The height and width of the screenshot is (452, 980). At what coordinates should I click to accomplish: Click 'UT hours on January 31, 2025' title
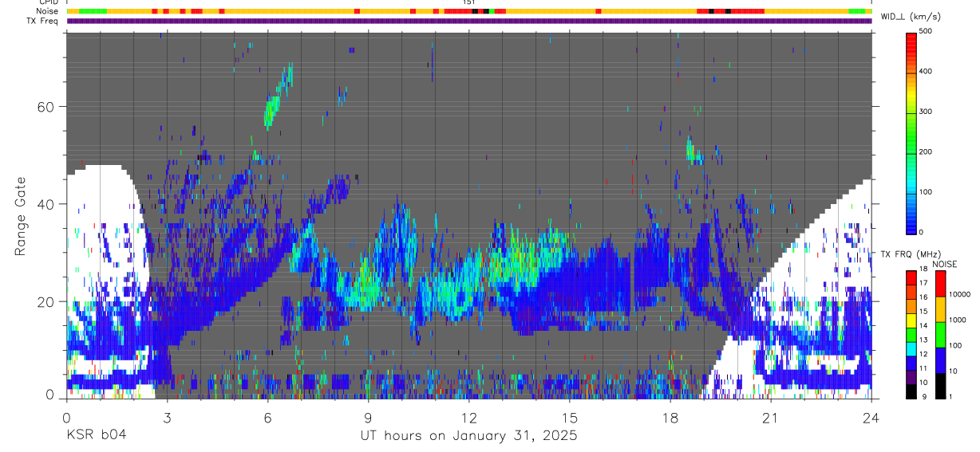(x=468, y=436)
